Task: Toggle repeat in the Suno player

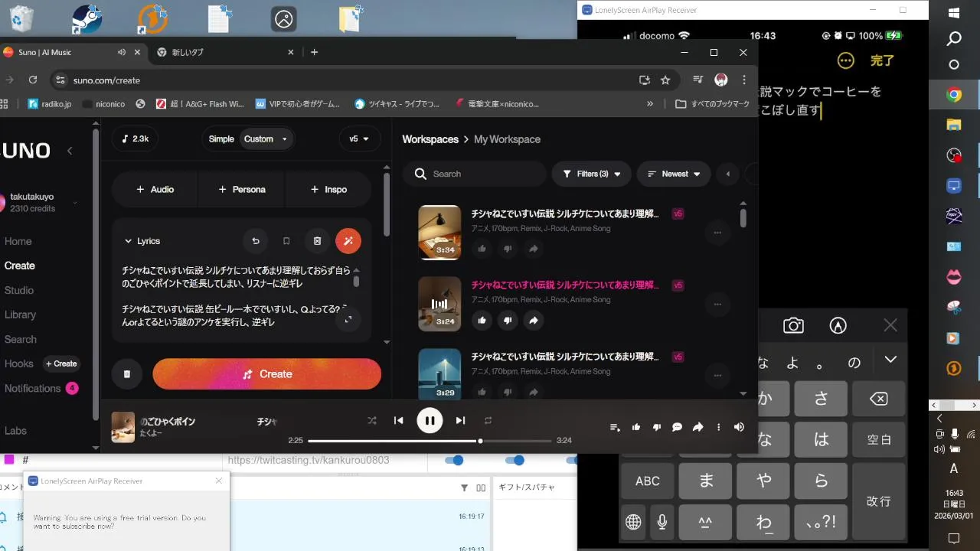Action: coord(488,420)
